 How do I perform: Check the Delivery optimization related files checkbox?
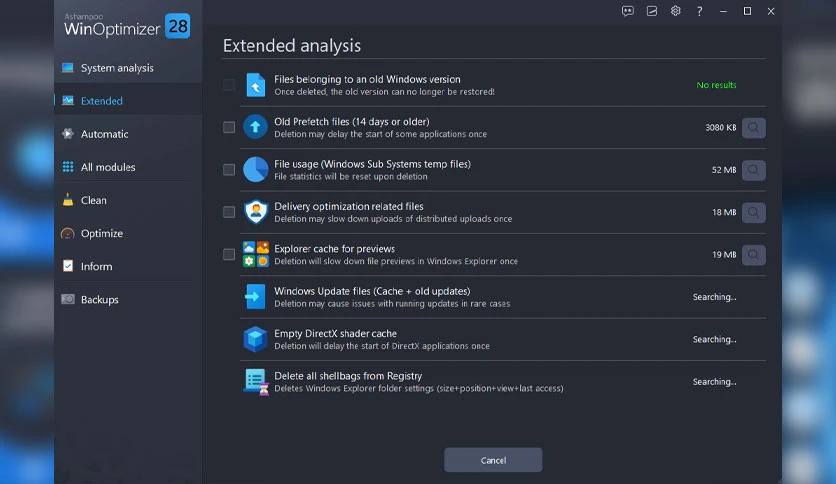[229, 212]
